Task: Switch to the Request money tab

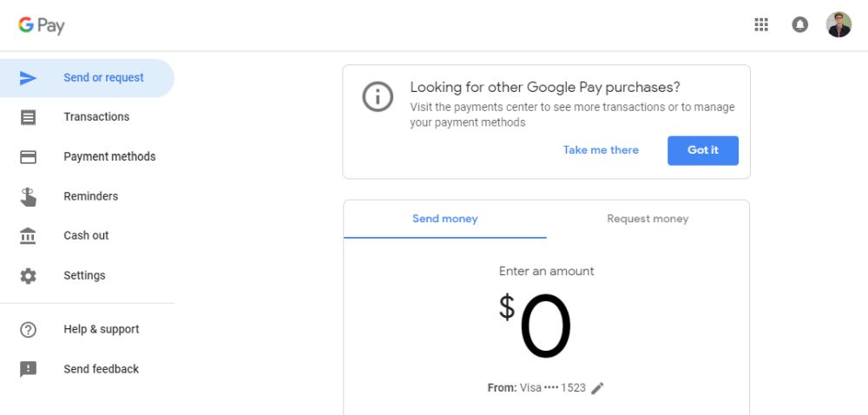Action: [648, 219]
